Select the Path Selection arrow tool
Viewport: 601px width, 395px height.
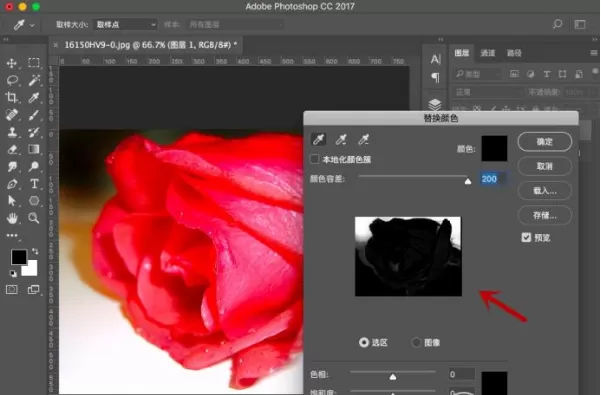point(12,201)
